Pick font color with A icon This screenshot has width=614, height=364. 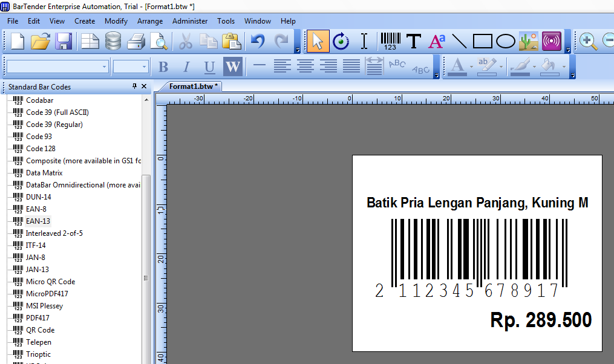pyautogui.click(x=457, y=67)
